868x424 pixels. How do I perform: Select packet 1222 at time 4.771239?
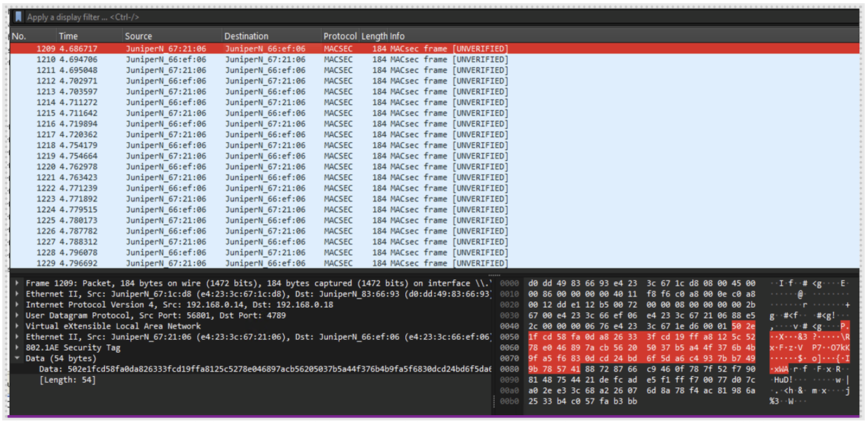(435, 188)
